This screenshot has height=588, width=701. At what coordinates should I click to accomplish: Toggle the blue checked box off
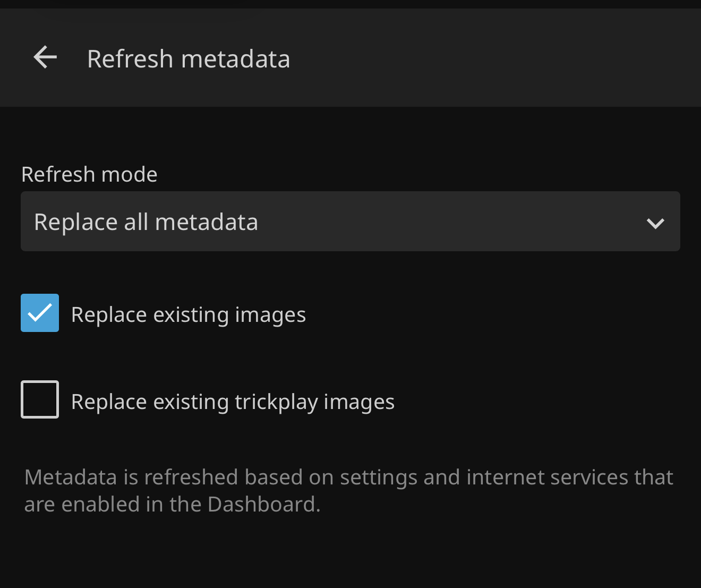[40, 313]
